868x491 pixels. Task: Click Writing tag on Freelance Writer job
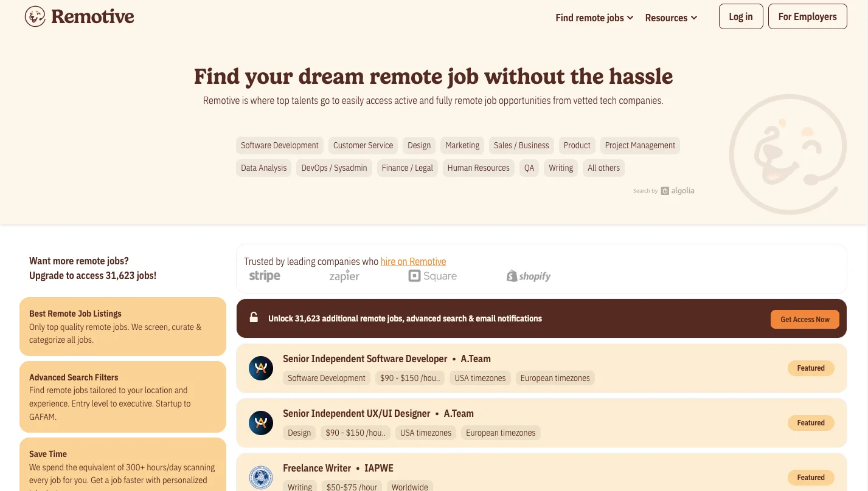pos(300,487)
